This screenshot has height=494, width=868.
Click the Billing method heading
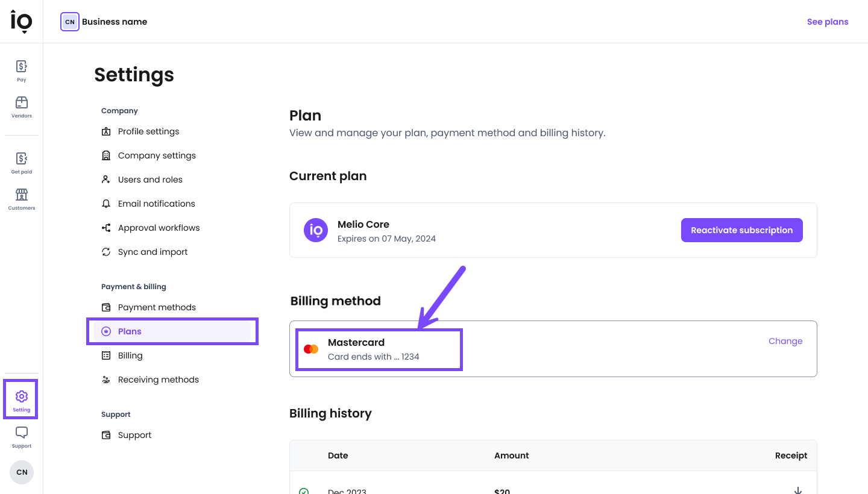click(336, 301)
